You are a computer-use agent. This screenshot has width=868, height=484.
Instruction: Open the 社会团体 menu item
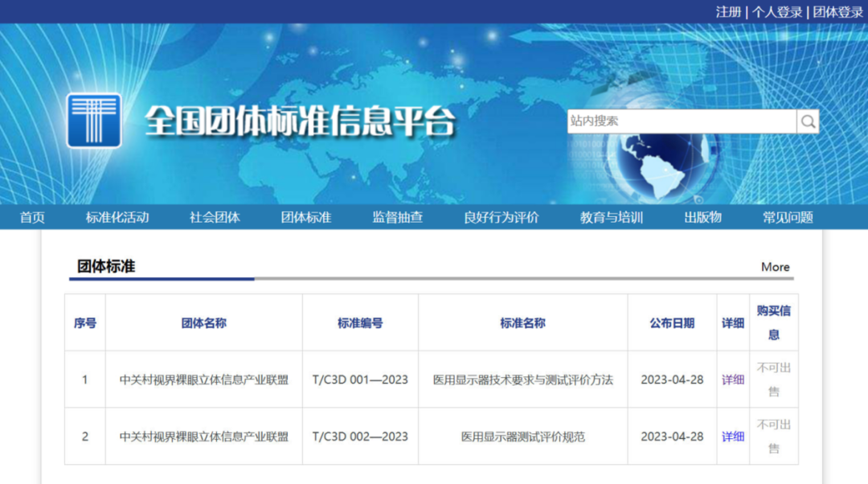click(215, 217)
